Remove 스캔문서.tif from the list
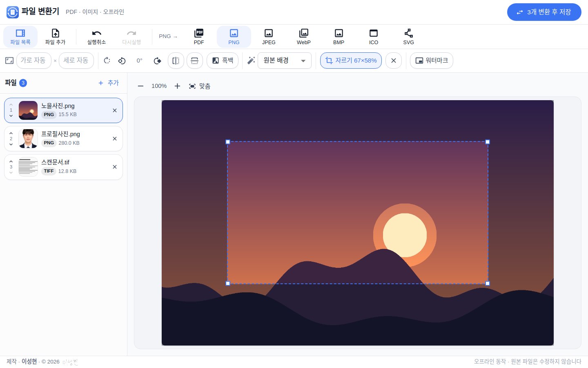 pos(115,167)
